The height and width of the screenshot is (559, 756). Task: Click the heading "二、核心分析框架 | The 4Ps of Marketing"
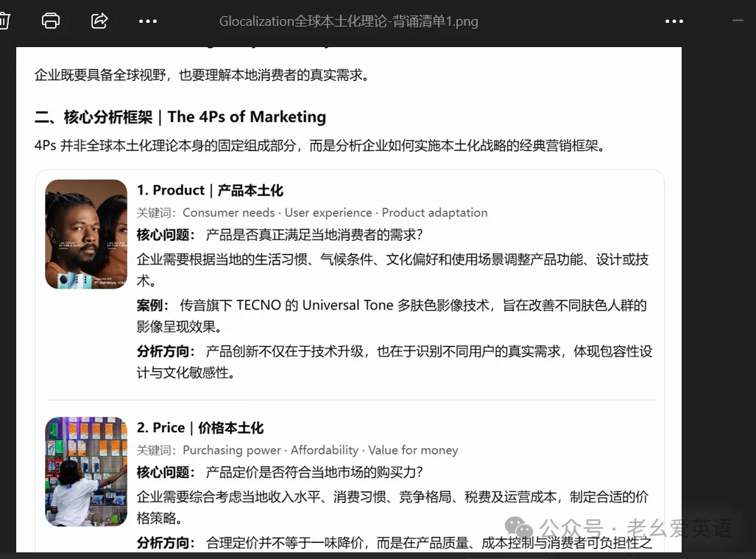180,116
